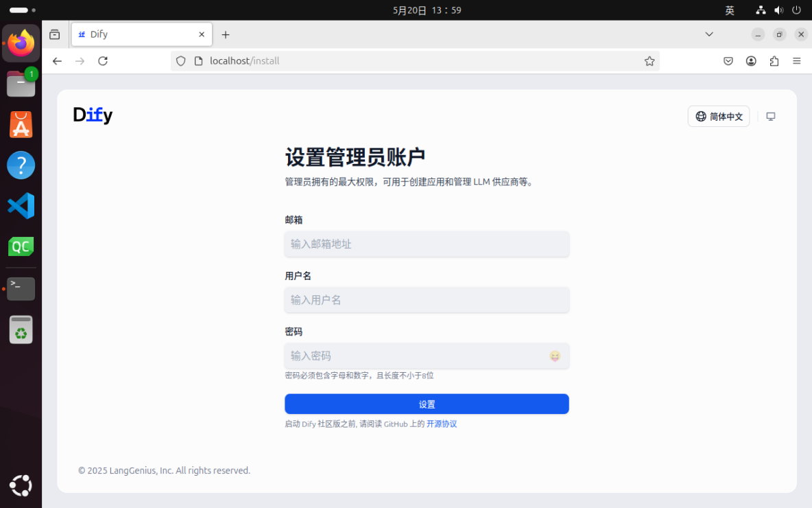The image size is (812, 508).
Task: Open the Pocket save icon
Action: click(x=728, y=61)
